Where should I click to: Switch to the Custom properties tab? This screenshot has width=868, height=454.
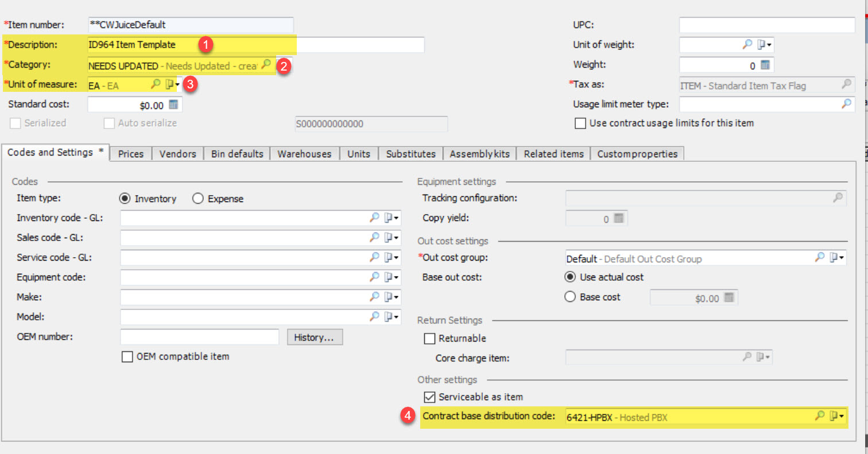point(637,154)
